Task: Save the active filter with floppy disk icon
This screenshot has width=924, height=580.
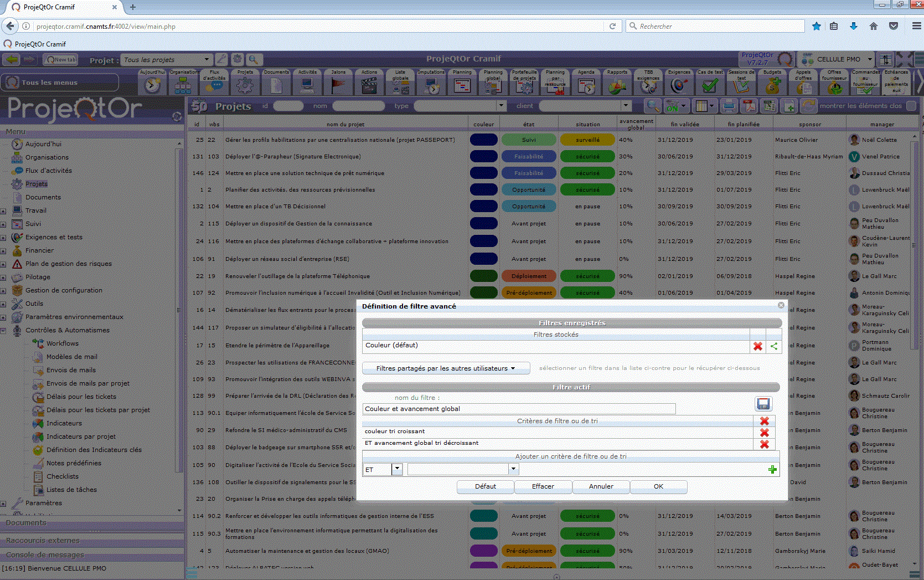Action: click(763, 404)
